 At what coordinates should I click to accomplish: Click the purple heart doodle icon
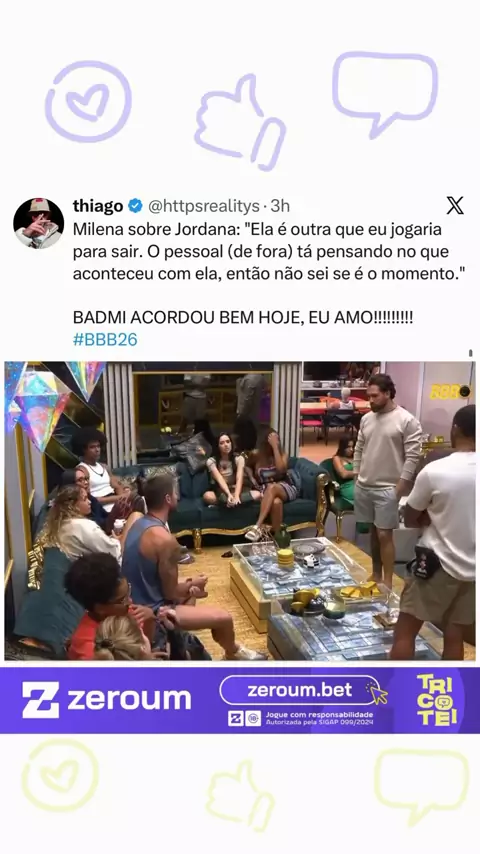coord(88,102)
